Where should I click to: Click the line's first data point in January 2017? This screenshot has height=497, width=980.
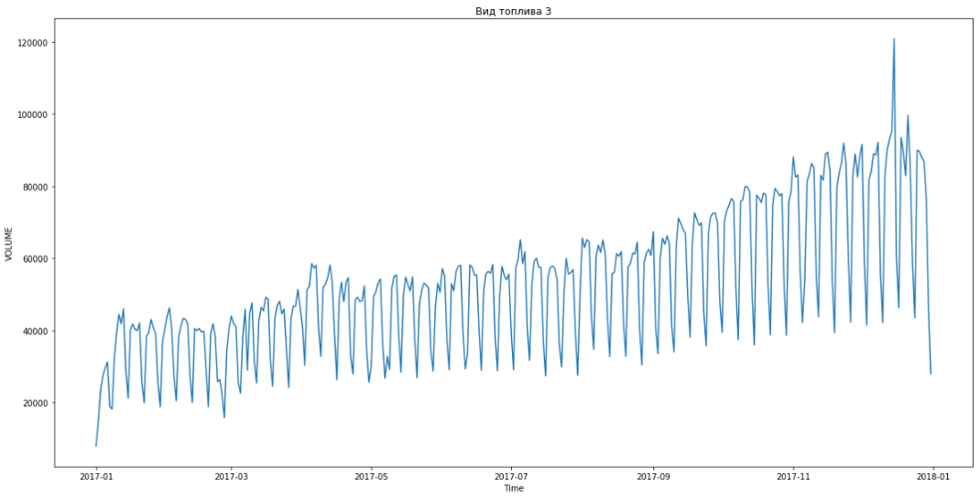point(96,446)
